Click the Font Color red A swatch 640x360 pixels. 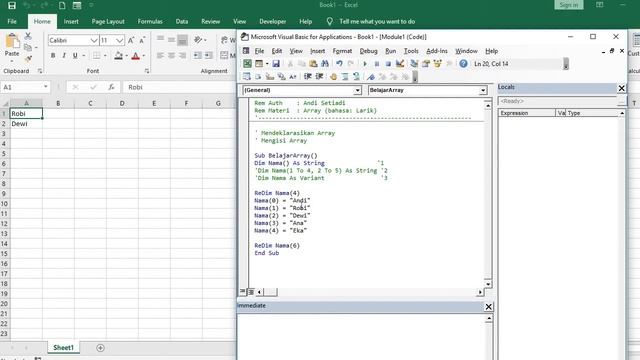[x=136, y=56]
